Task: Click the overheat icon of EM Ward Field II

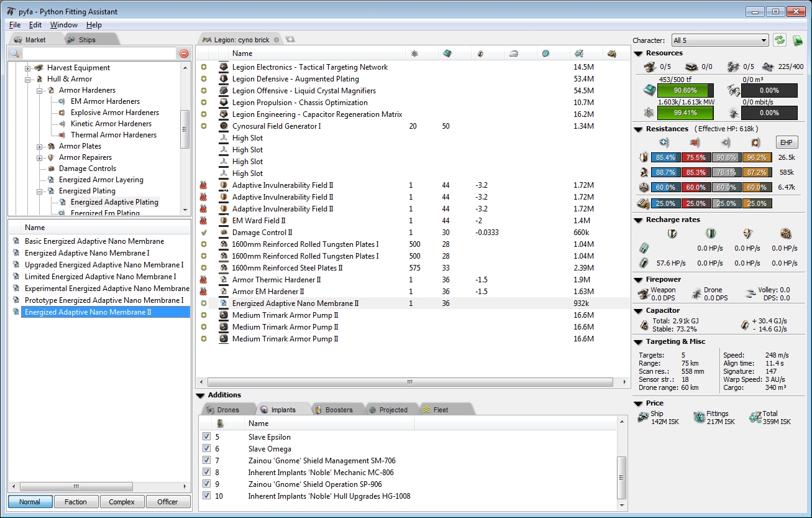Action: 203,221
